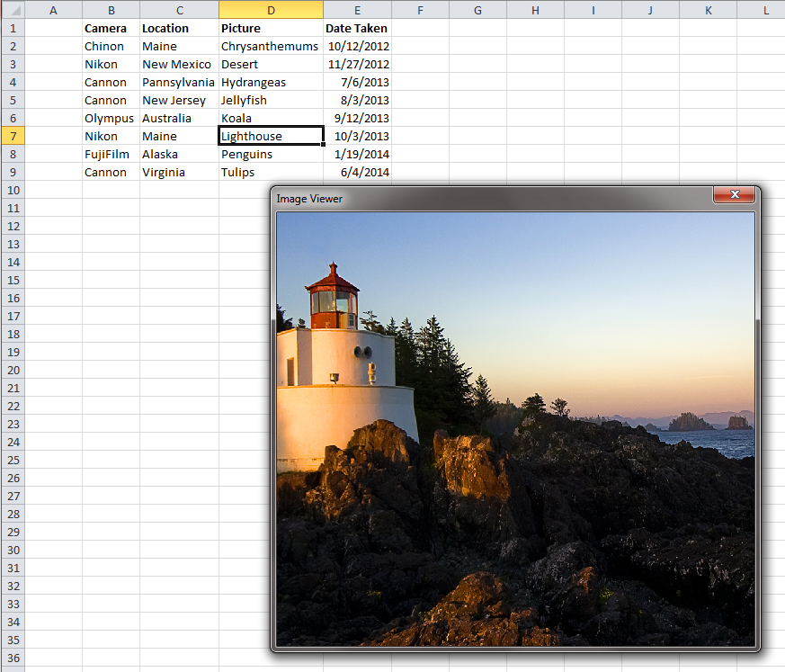The width and height of the screenshot is (785, 672).
Task: Select the Koala picture cell
Action: coord(271,118)
